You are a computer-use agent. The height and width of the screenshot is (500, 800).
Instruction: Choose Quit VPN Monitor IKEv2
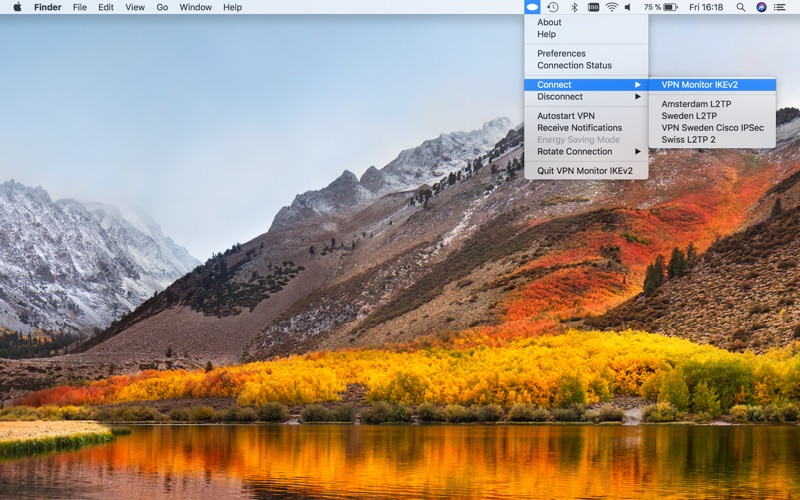click(x=586, y=170)
